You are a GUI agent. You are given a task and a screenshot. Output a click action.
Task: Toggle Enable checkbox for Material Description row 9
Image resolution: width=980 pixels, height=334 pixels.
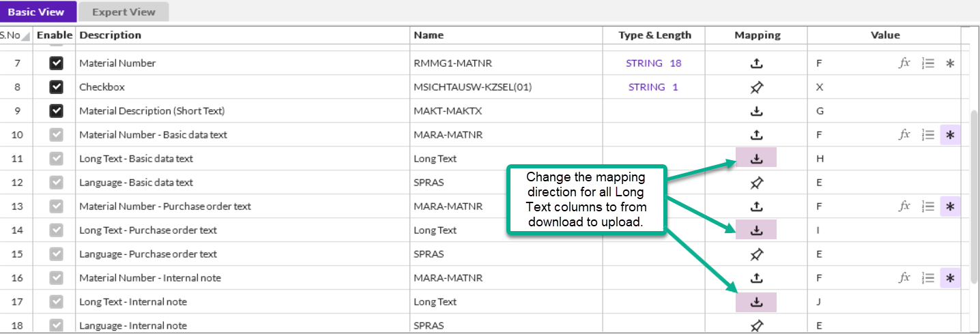[x=57, y=111]
